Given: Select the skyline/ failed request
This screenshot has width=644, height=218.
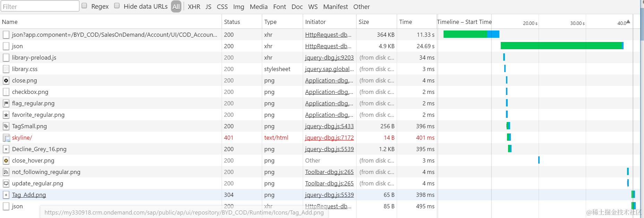Looking at the screenshot, I should (x=22, y=138).
